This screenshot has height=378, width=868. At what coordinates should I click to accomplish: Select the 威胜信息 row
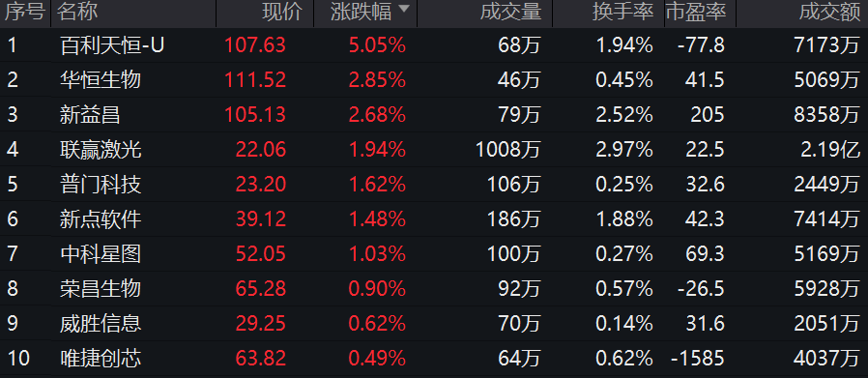point(434,324)
